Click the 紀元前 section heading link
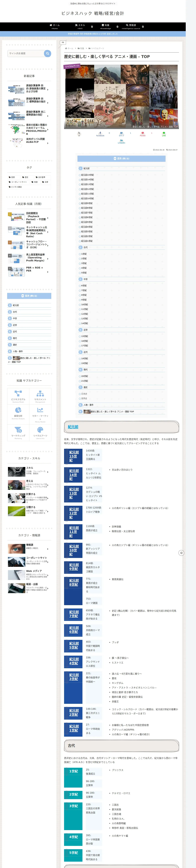The image size is (196, 868). click(x=73, y=427)
